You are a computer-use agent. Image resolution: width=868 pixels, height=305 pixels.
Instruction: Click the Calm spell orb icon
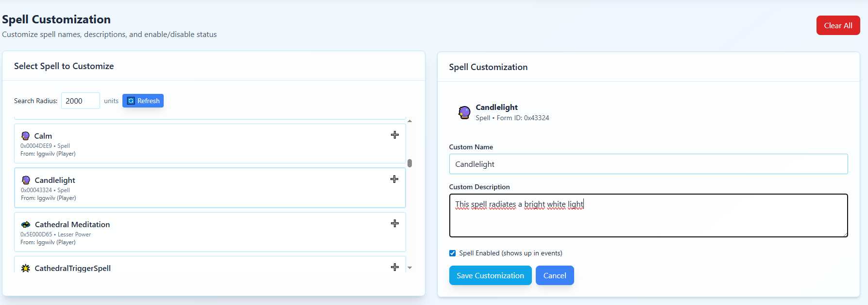pos(26,136)
